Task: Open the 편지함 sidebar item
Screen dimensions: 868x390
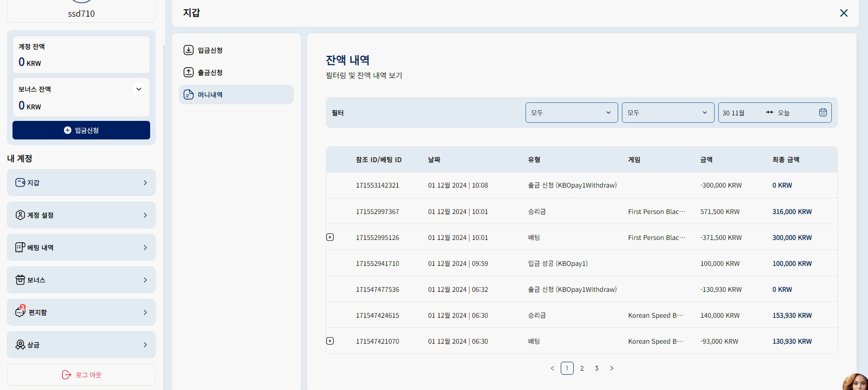Action: tap(81, 312)
